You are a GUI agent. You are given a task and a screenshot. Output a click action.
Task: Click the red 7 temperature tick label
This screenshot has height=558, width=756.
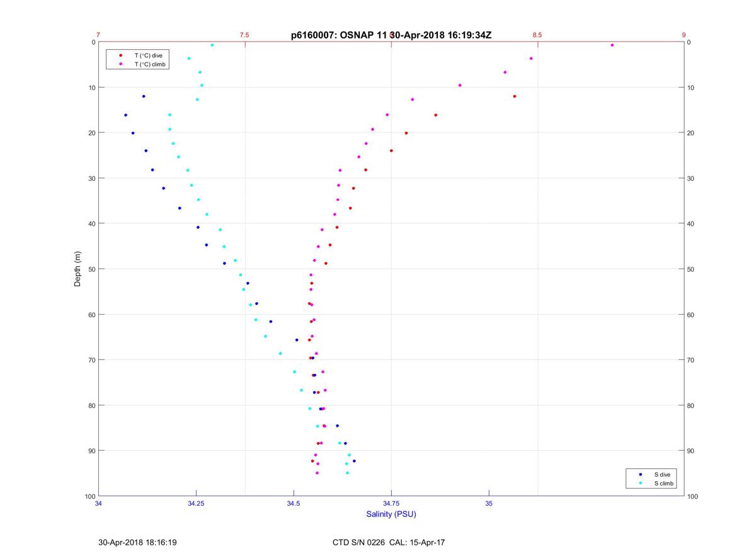[98, 35]
